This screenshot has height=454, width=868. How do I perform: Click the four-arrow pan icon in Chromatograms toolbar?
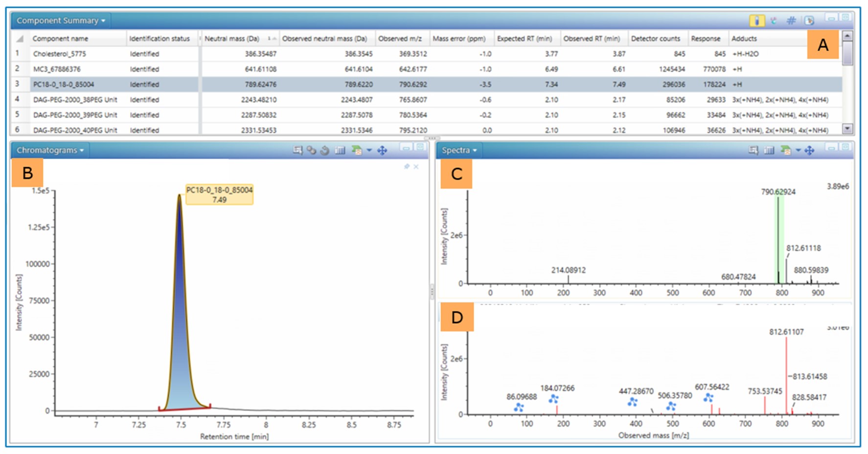coord(382,150)
